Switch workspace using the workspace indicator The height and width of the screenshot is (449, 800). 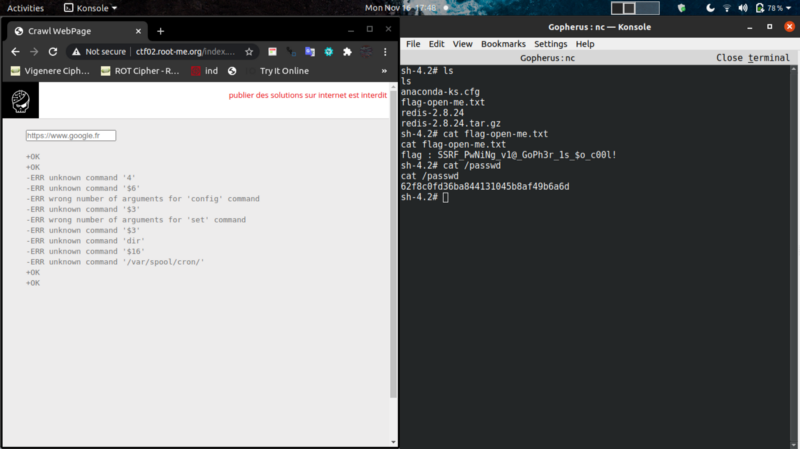tap(635, 8)
